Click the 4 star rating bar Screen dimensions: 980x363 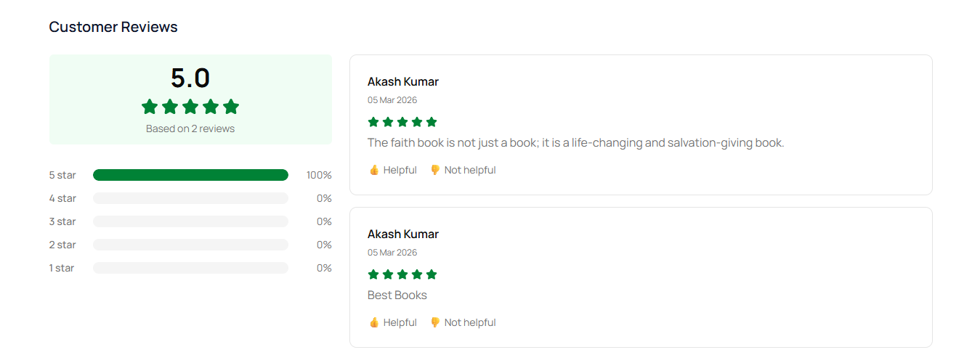pyautogui.click(x=190, y=198)
